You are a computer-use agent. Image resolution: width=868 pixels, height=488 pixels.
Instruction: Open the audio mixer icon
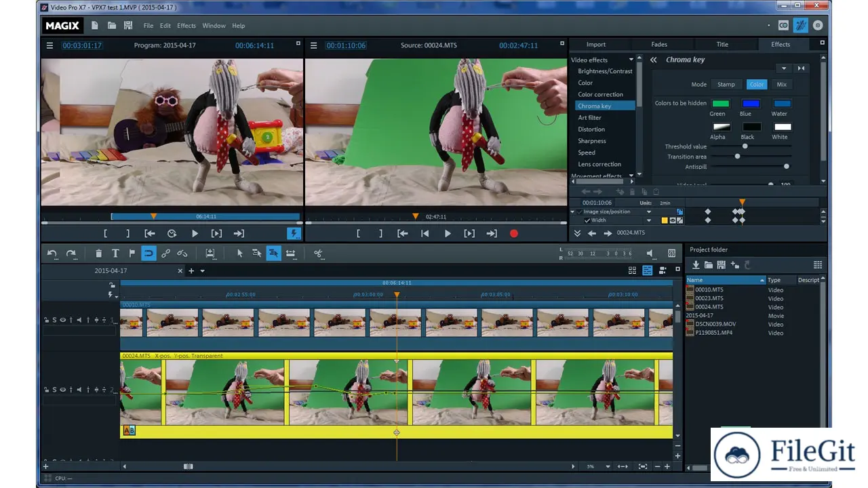pyautogui.click(x=671, y=253)
